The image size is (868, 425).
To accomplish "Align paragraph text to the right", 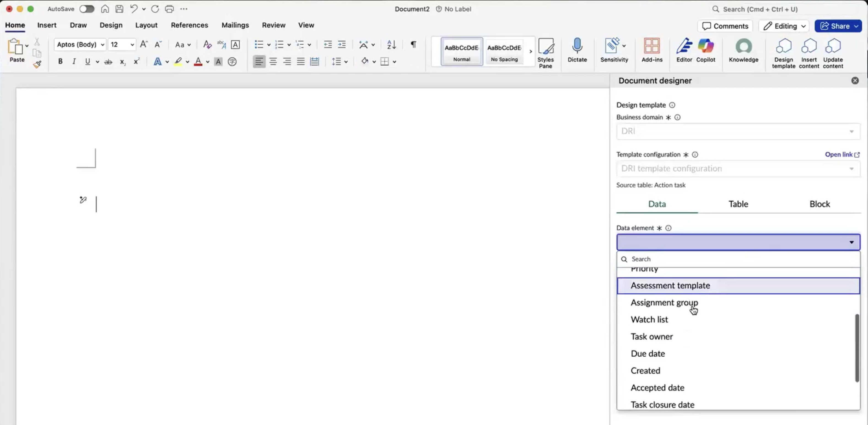I will coord(287,61).
